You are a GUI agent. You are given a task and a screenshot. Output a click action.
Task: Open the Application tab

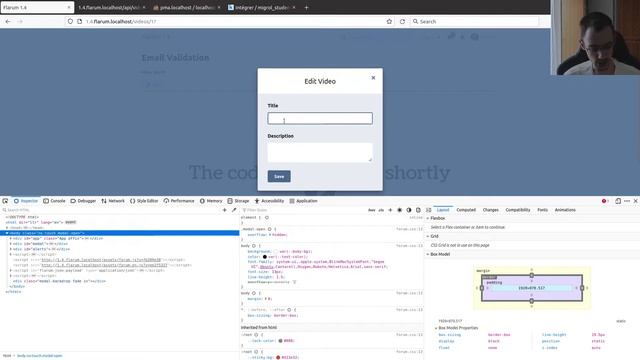[x=303, y=201]
